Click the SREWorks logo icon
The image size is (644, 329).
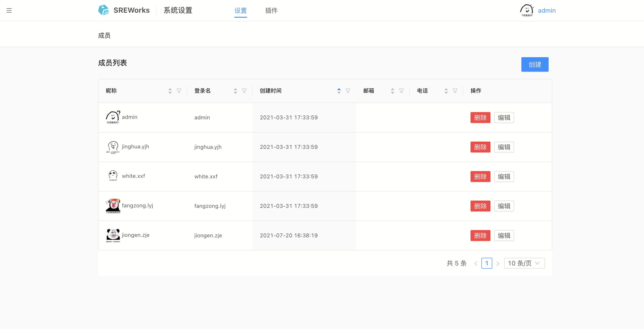pos(104,10)
